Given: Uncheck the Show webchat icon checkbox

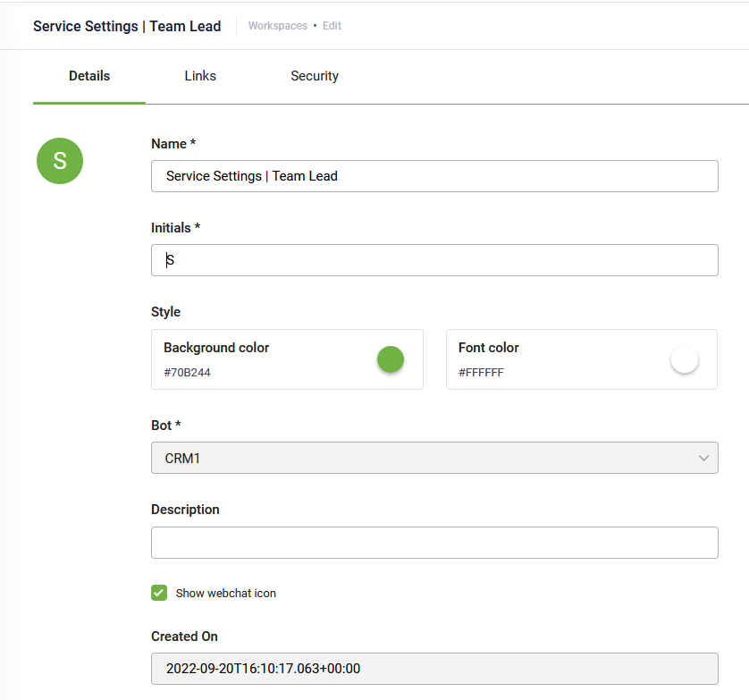Looking at the screenshot, I should tap(159, 593).
